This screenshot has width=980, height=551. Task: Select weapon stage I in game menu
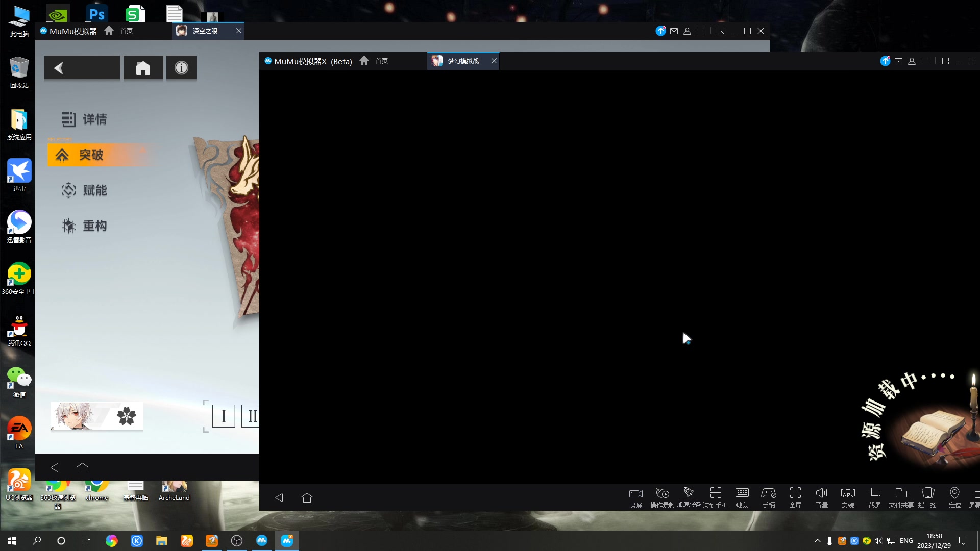coord(224,415)
